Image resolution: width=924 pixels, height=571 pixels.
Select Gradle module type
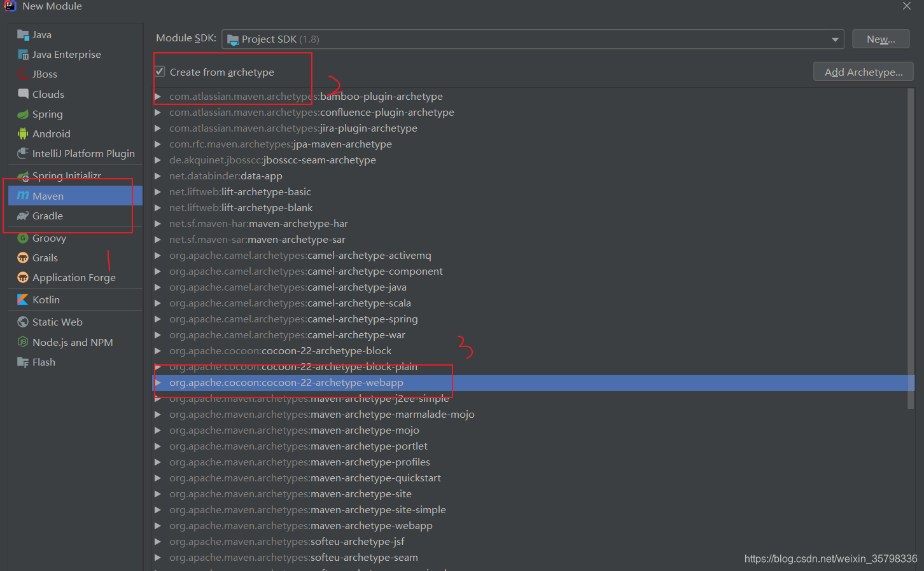pos(76,216)
